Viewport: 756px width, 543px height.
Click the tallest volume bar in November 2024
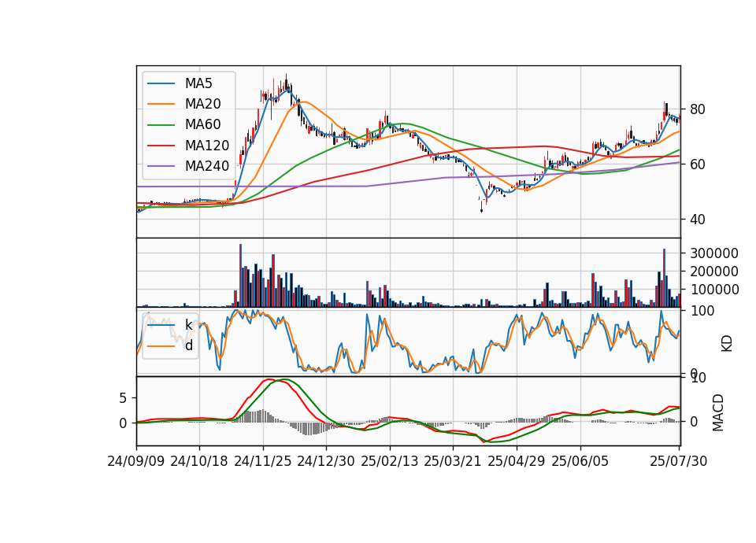point(241,275)
